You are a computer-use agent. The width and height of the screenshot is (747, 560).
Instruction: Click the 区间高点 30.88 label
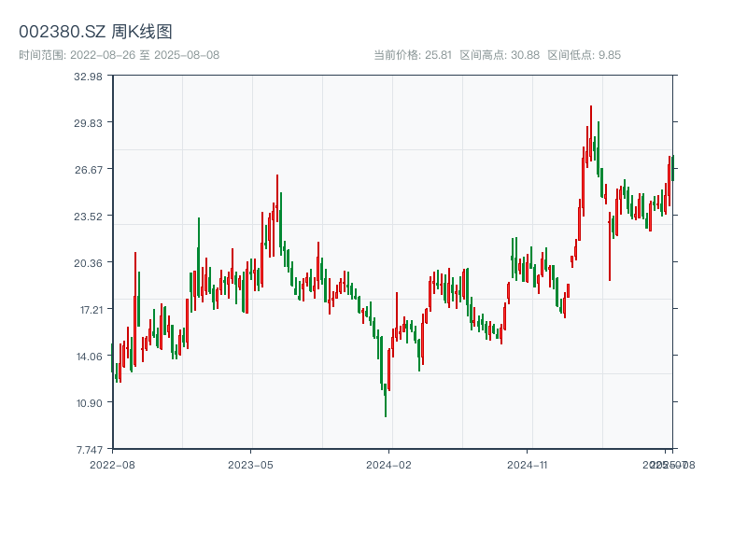[x=500, y=55]
